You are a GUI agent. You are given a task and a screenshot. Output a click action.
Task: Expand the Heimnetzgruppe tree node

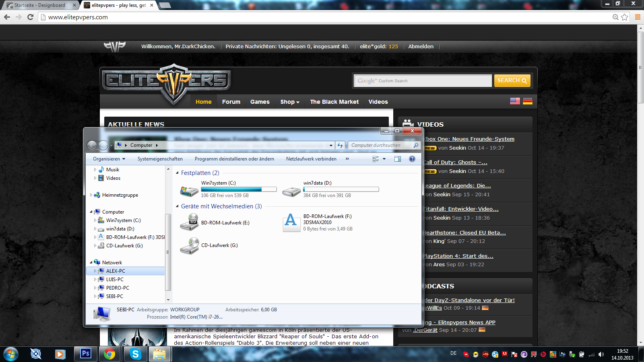point(91,195)
